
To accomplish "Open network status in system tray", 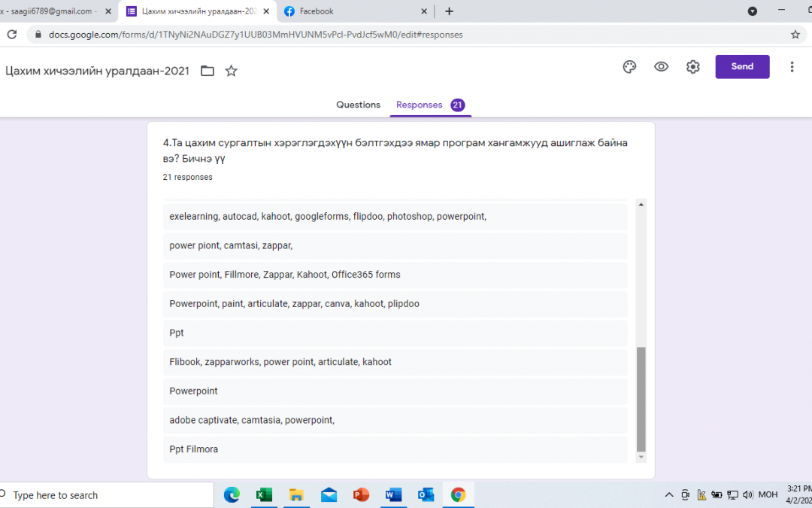I will (x=732, y=495).
